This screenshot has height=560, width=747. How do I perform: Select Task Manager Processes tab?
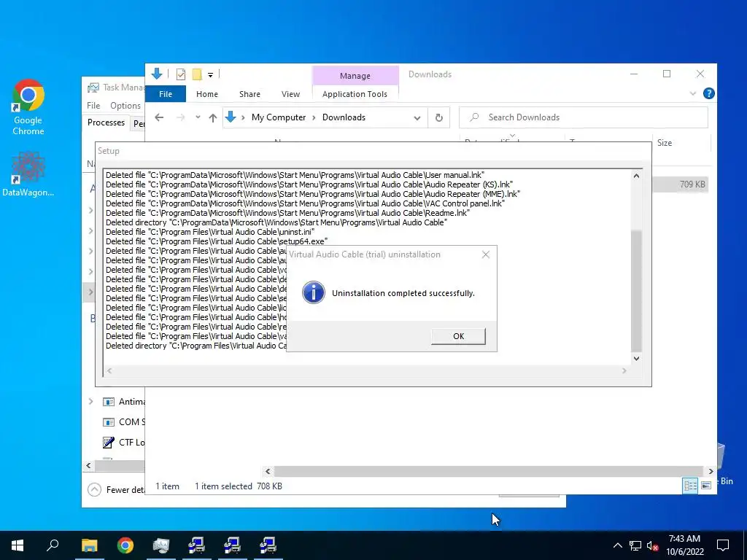(x=106, y=122)
